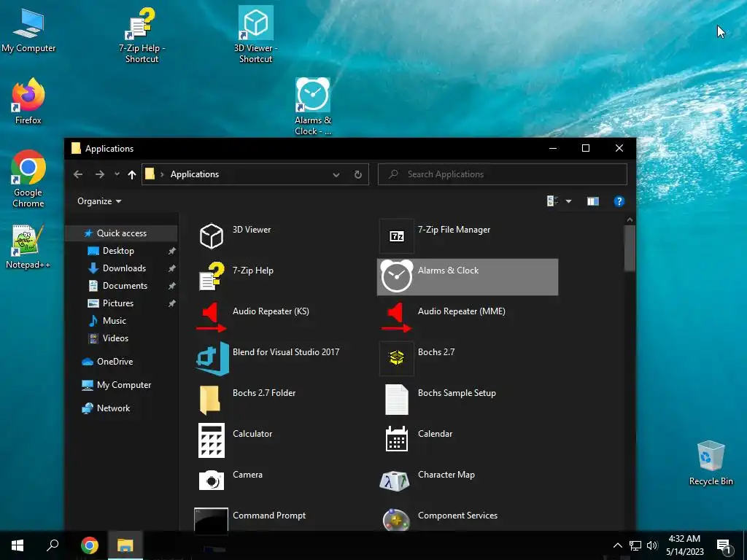The image size is (747, 560).
Task: Select the Firefox desktop icon
Action: tap(28, 101)
